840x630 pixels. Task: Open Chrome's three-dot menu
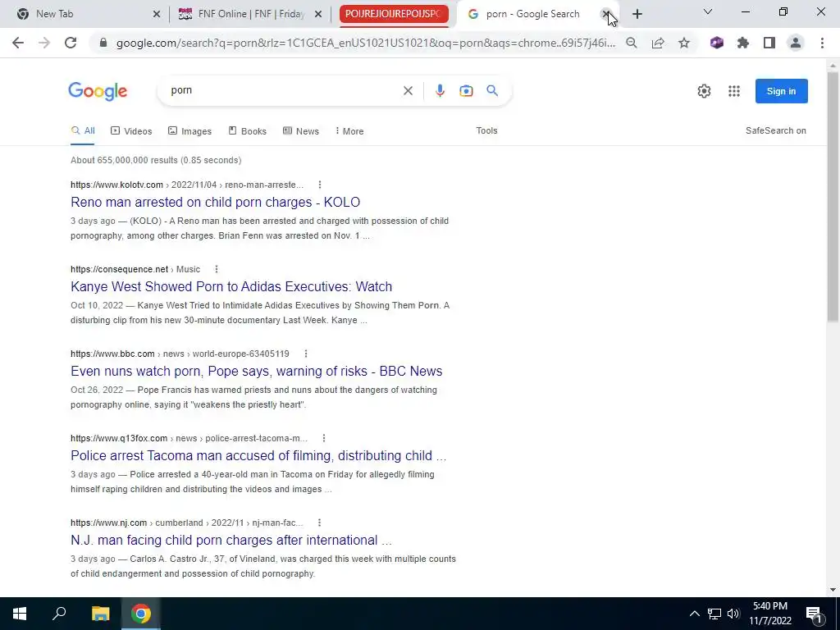coord(822,43)
